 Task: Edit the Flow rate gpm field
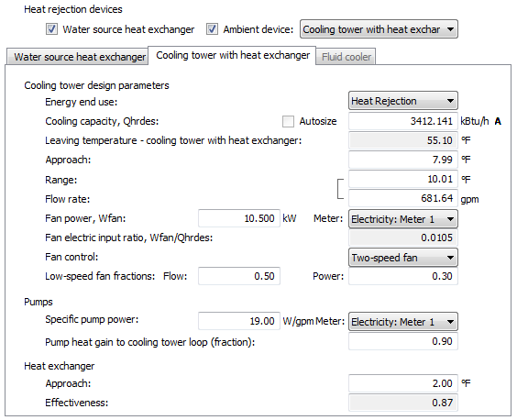tap(403, 198)
